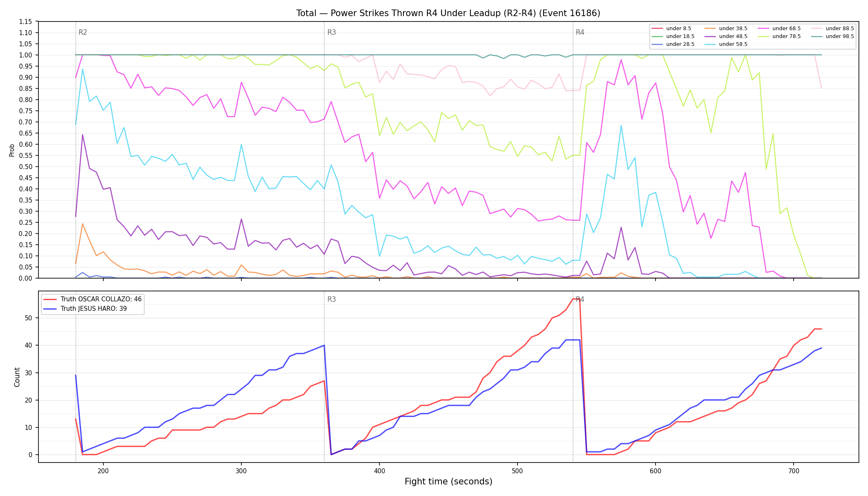Click legend entry 'under 78.5'
The width and height of the screenshot is (868, 496).
[x=779, y=36]
